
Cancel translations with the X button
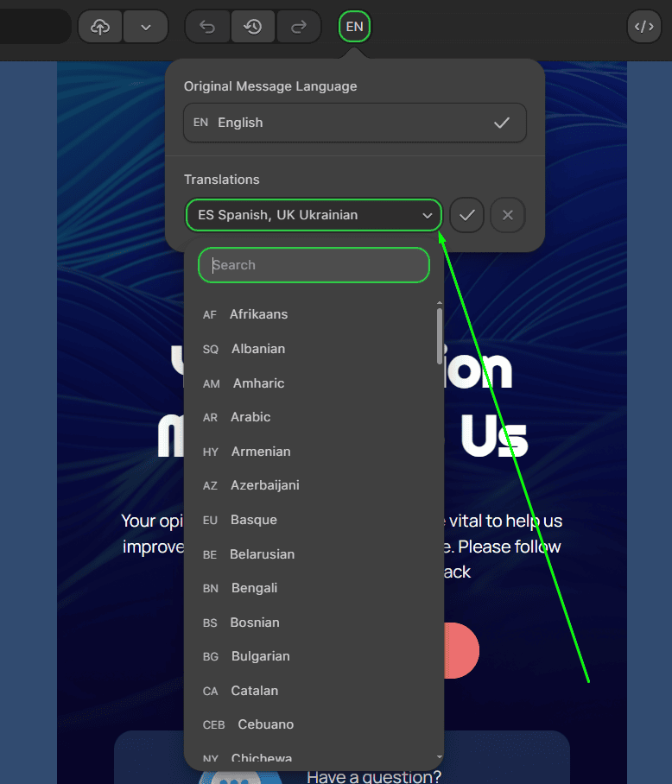pyautogui.click(x=507, y=215)
